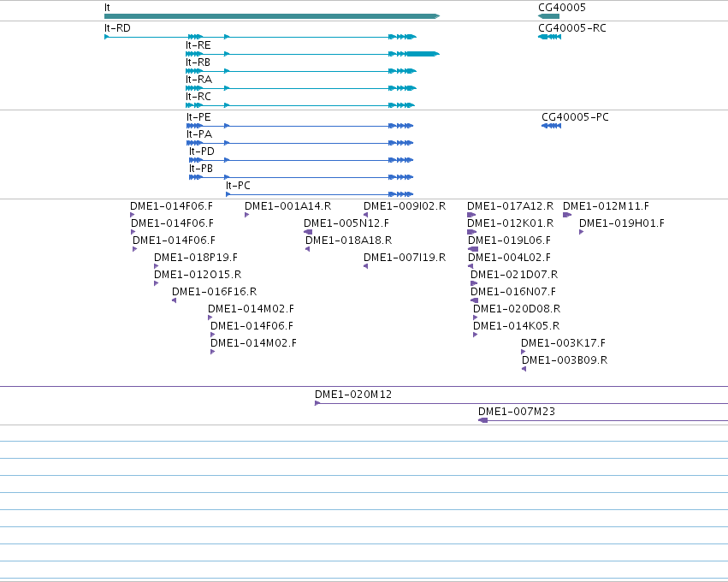The height and width of the screenshot is (582, 728).
Task: Click the DME1-019L06.F label
Action: pos(509,241)
